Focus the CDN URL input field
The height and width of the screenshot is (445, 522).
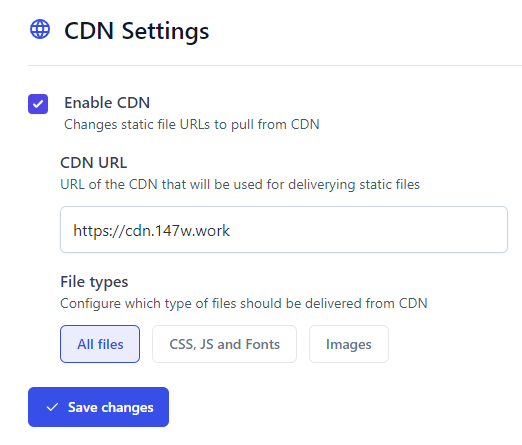[284, 229]
